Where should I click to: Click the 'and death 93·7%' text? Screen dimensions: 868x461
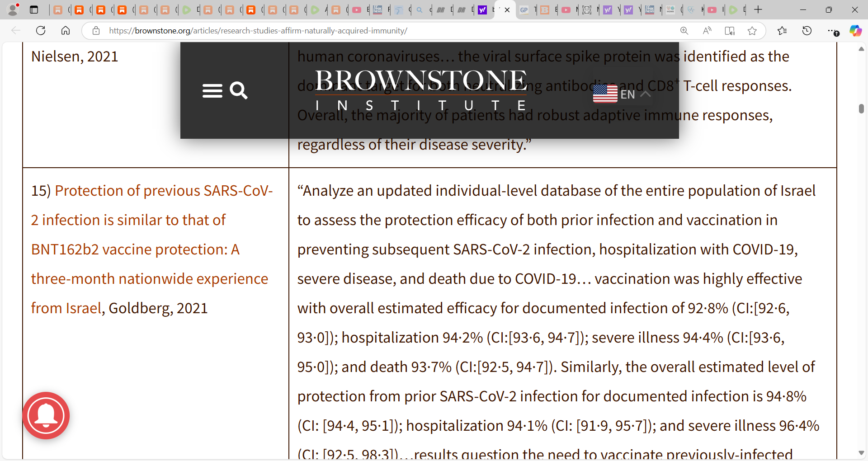click(x=396, y=367)
